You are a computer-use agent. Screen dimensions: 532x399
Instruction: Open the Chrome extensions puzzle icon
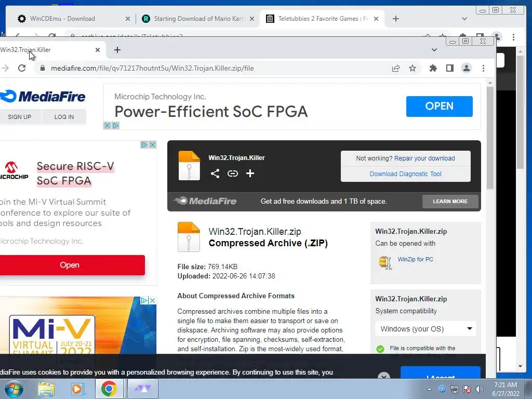click(433, 69)
